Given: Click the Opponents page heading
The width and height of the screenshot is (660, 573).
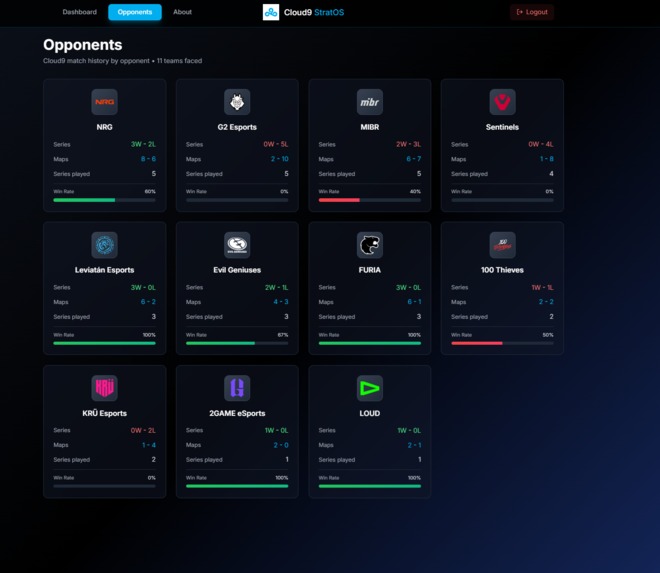Looking at the screenshot, I should tap(82, 45).
